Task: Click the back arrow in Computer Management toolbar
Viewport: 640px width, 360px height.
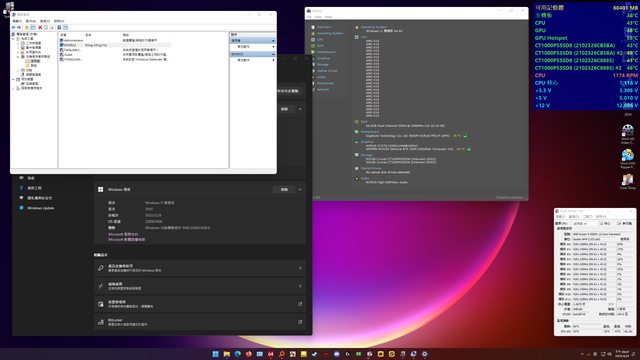Action: click(13, 27)
